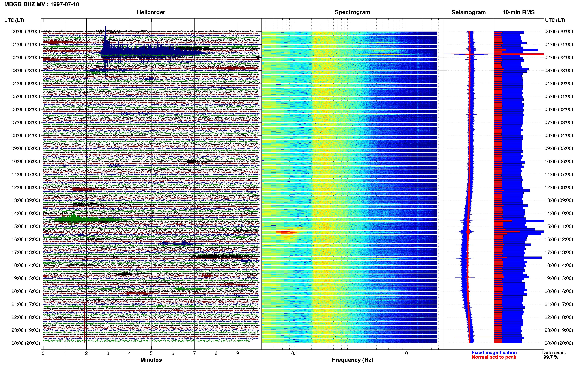This screenshot has height=368, width=588.
Task: Click left-axis time label 10:00 (06:00)
Action: [26, 161]
